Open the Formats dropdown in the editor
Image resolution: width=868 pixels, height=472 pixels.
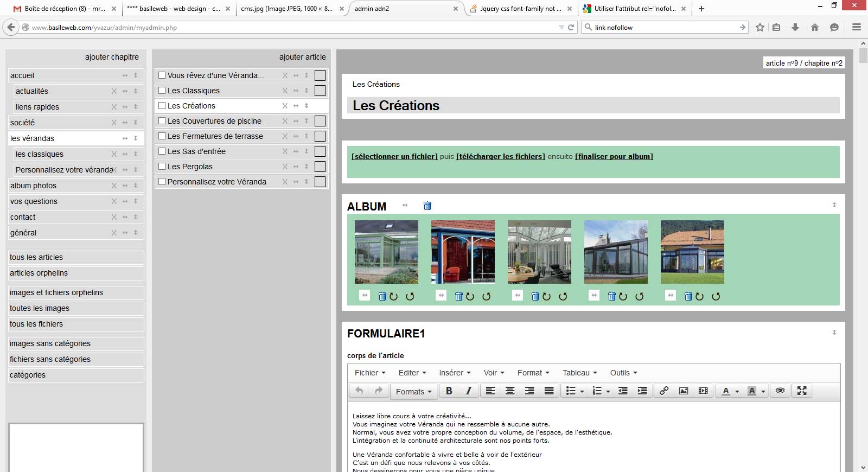click(413, 391)
